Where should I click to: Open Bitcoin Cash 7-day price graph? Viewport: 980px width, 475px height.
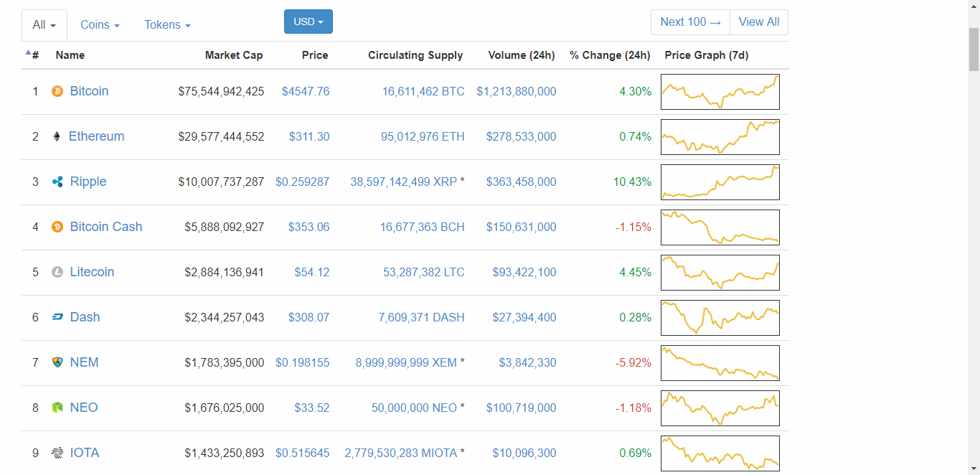click(x=720, y=227)
